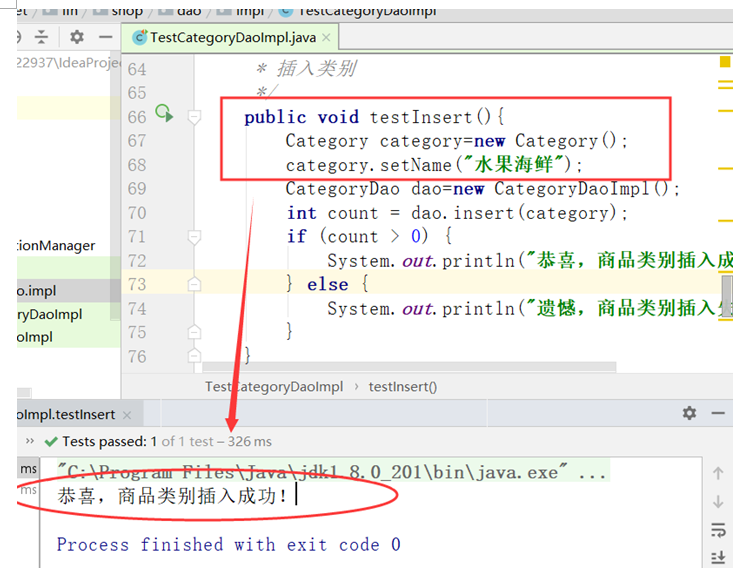The height and width of the screenshot is (580, 735).
Task: Click the yellow inspection indicator square
Action: [x=725, y=61]
